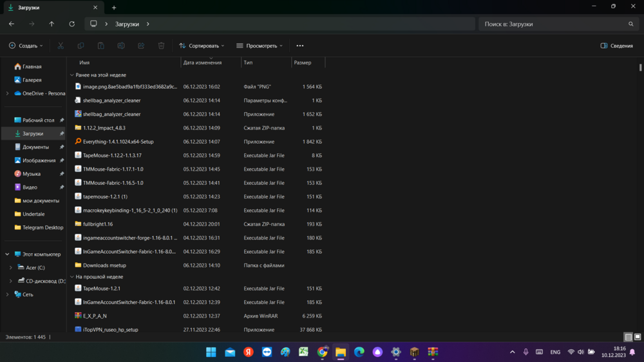Click the ENG language indicator
The image size is (644, 362).
point(555,352)
